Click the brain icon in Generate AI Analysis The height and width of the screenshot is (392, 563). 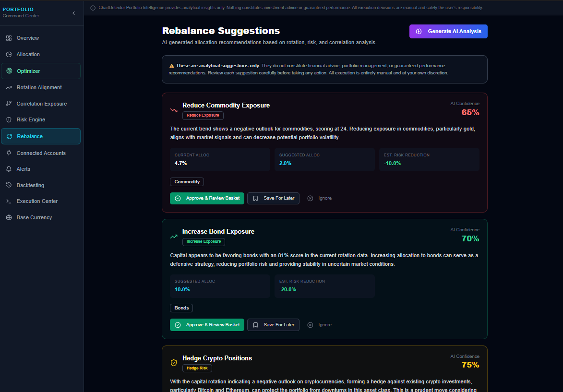(x=419, y=31)
